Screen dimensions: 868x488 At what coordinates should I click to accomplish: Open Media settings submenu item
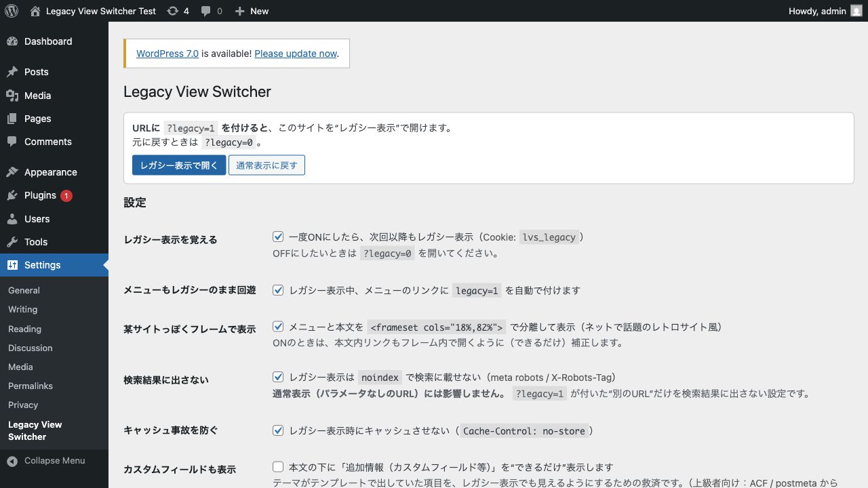54,367
